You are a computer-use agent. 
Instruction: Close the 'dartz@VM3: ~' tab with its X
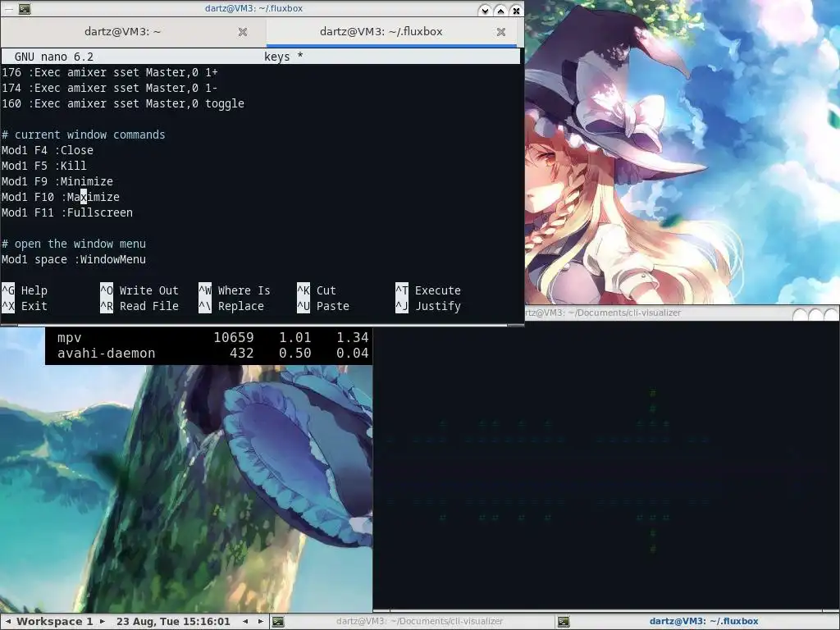243,32
